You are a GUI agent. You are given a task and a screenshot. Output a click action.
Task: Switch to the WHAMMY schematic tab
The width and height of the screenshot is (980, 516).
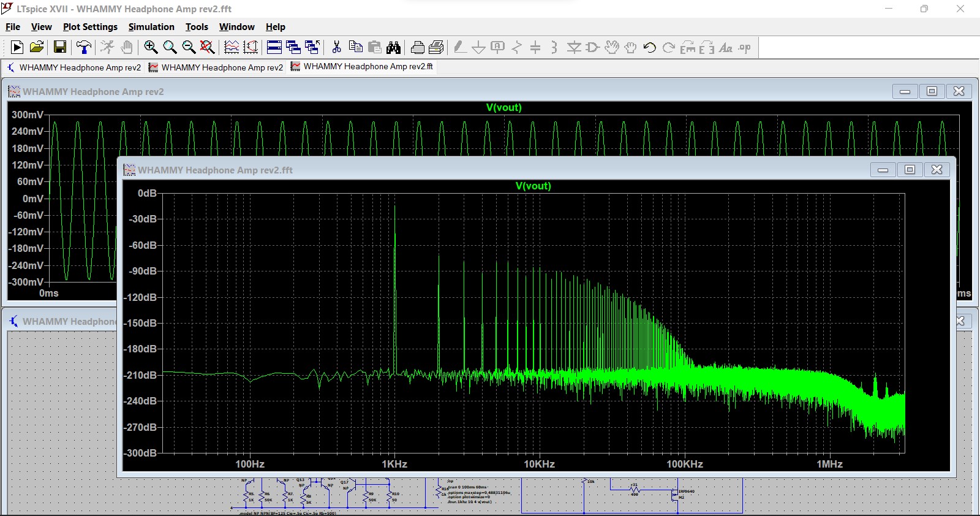click(x=74, y=67)
